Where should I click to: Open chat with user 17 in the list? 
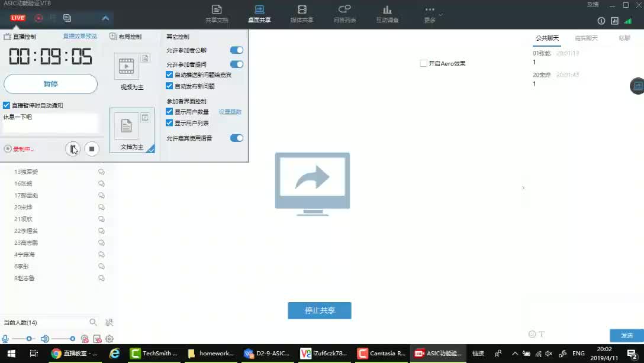click(101, 196)
